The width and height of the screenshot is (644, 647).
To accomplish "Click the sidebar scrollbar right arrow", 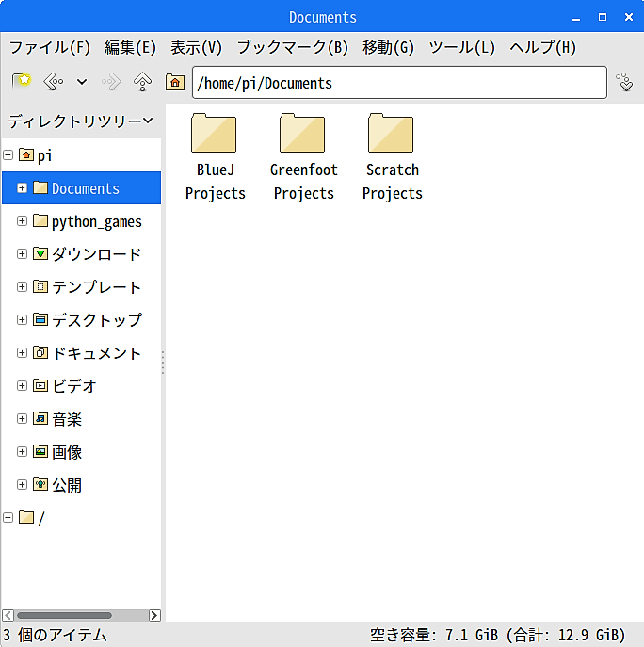I will click(x=154, y=615).
